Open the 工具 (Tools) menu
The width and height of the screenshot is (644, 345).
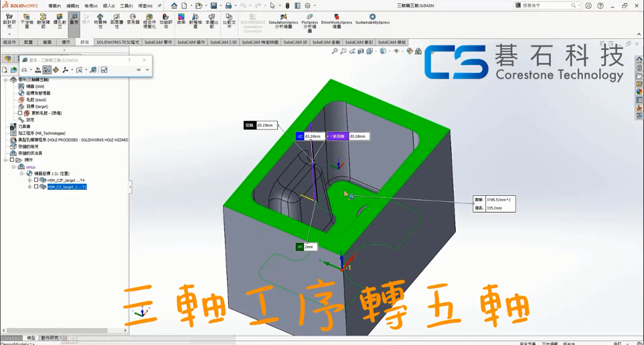(126, 5)
